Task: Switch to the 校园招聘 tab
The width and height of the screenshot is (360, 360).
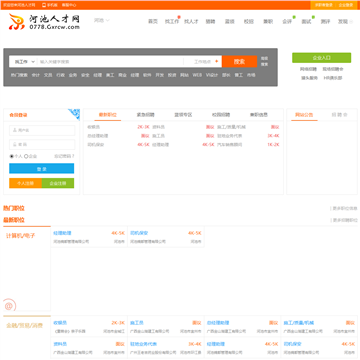Action: [221, 115]
